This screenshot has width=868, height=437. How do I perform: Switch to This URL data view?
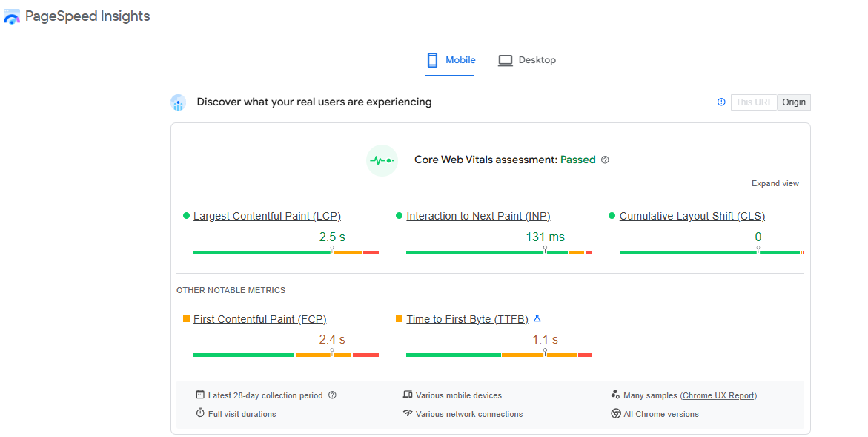754,102
